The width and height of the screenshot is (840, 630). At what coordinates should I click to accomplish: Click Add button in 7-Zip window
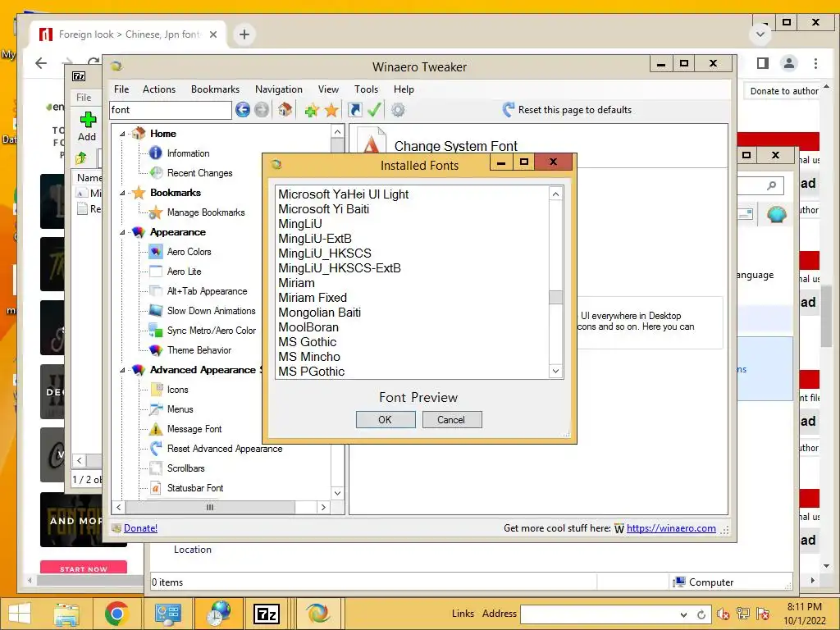[87, 127]
